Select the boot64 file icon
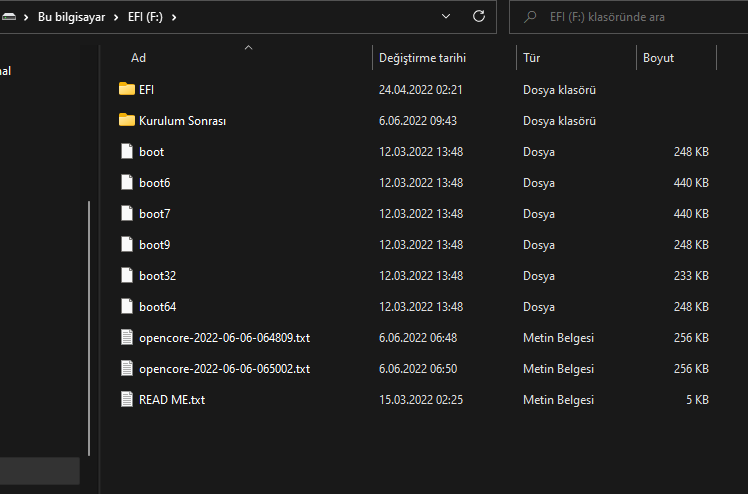 [126, 306]
